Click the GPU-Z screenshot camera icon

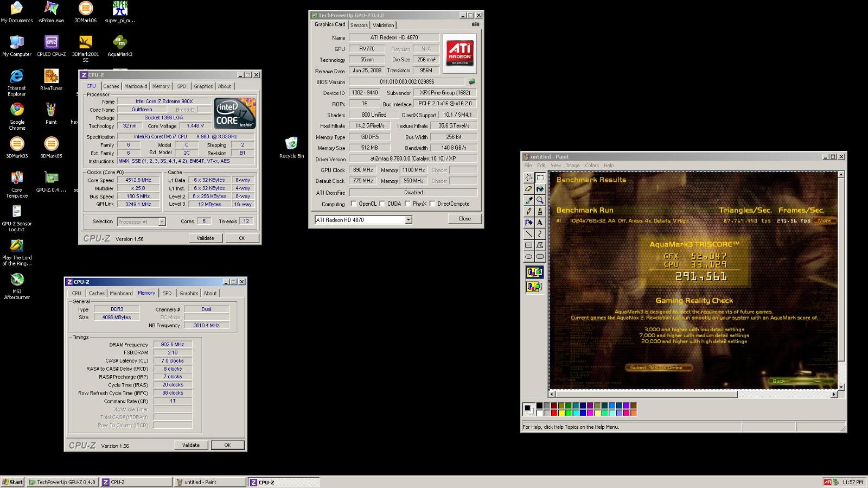[475, 24]
